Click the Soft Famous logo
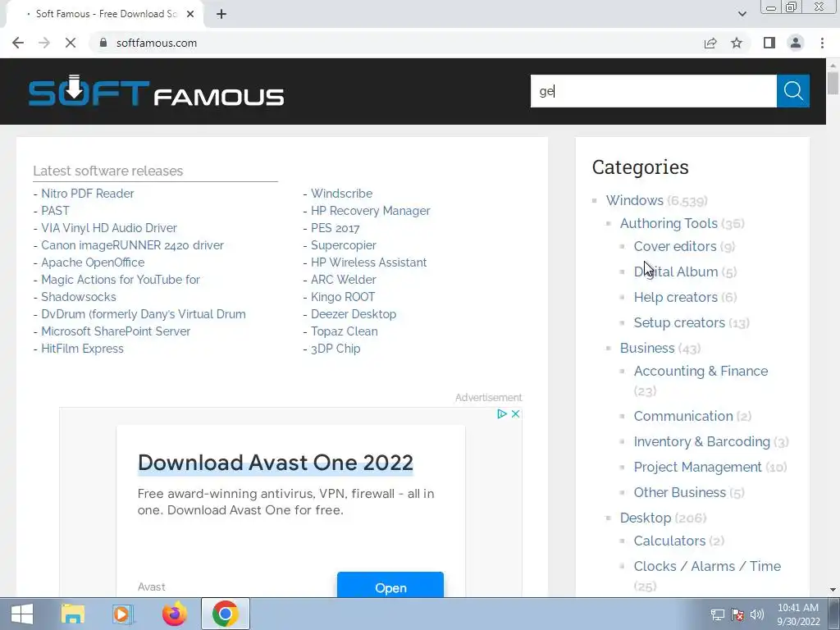 coord(156,91)
